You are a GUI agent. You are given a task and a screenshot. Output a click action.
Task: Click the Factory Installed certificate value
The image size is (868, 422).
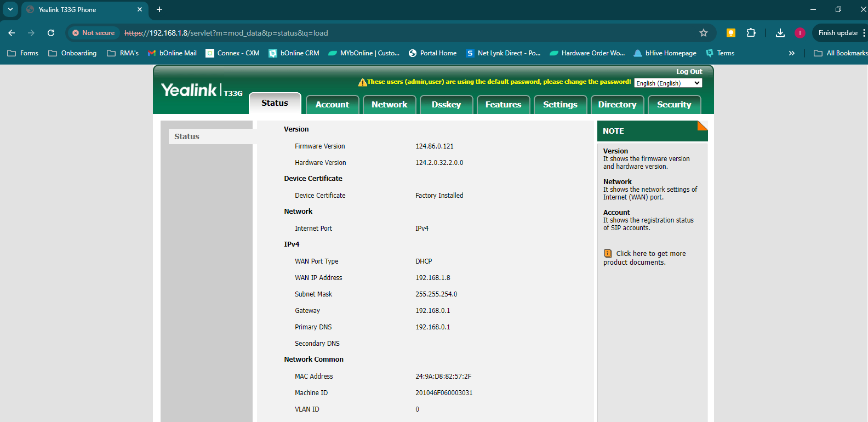point(439,196)
